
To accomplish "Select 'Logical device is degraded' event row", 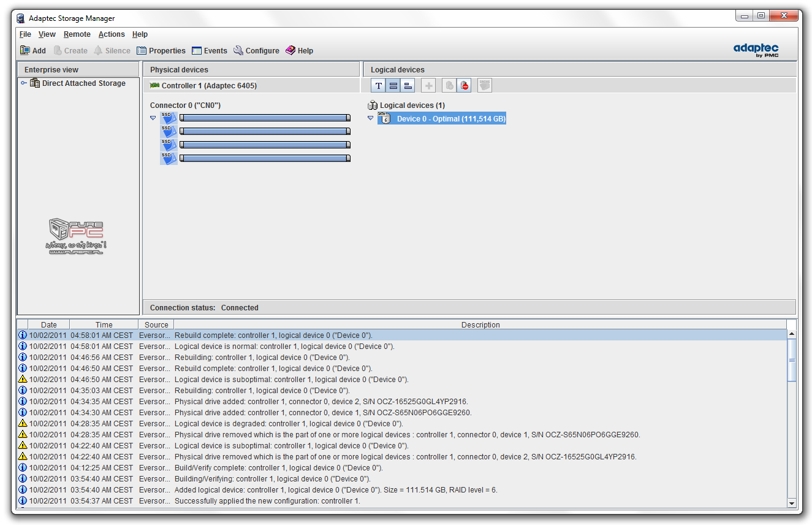I will 402,424.
